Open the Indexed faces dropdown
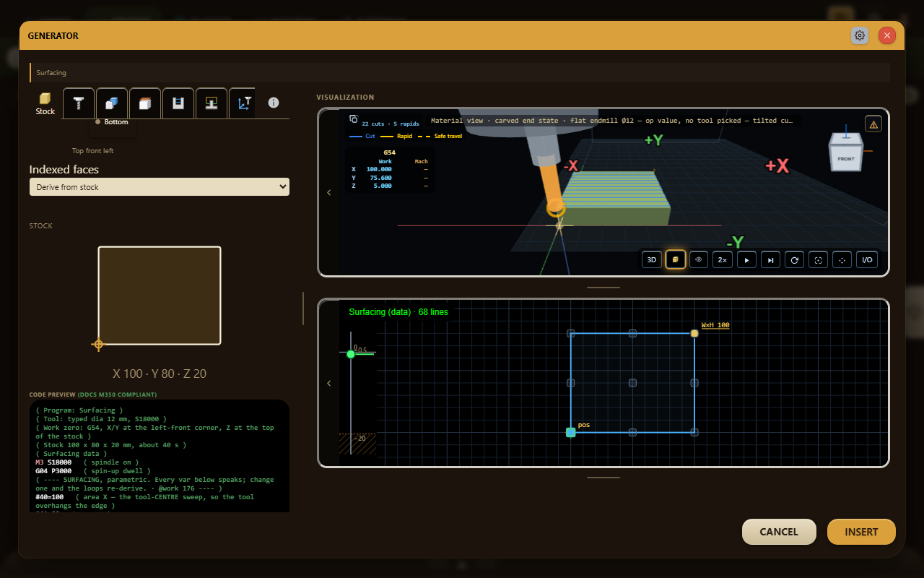Image resolution: width=924 pixels, height=578 pixels. 159,187
